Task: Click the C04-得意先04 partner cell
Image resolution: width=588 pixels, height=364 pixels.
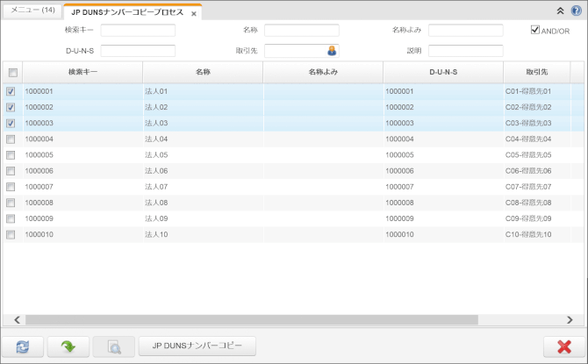Action: (x=536, y=139)
